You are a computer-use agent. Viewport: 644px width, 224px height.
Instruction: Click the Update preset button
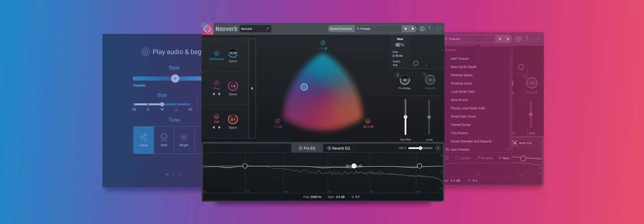463,158
